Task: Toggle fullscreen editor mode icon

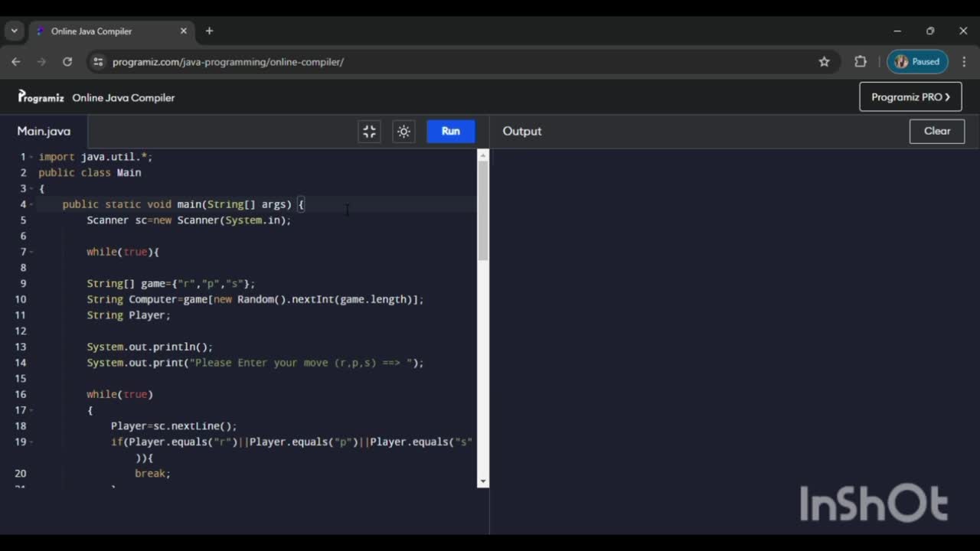Action: 369,132
